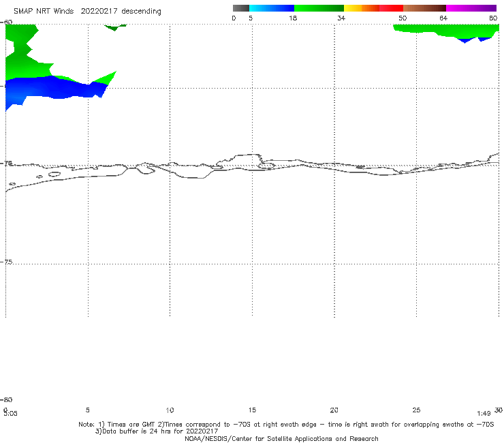Click the 'SMAP NRT Winds 20220217 descending' title

point(87,11)
